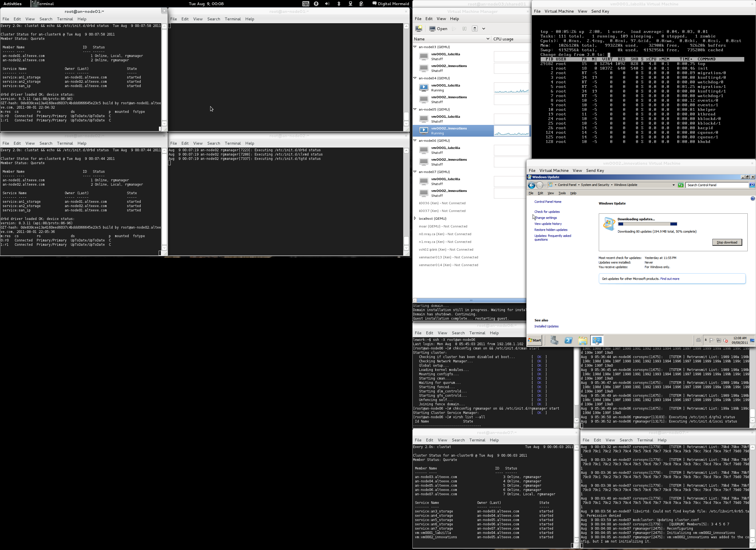Open Windows Explorer folder icon on the taskbar
Viewport: 756px width, 550px height.
click(583, 341)
